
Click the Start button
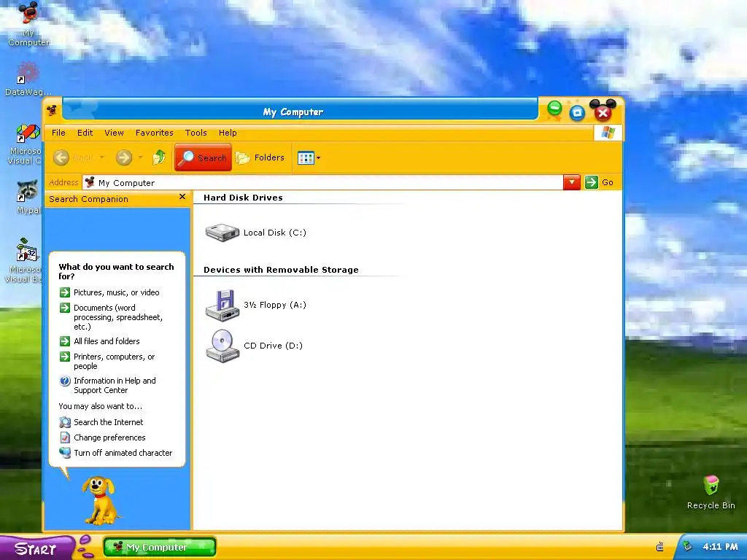36,548
